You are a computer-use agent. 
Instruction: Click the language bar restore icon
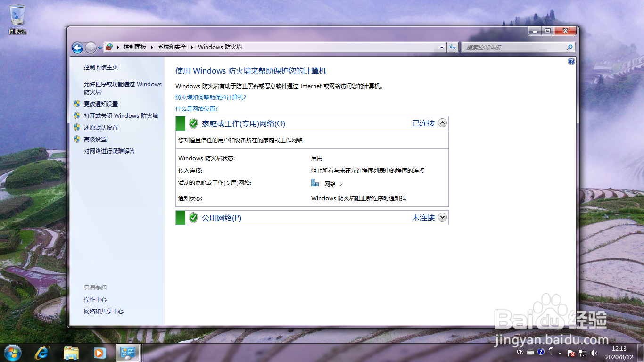(x=551, y=349)
